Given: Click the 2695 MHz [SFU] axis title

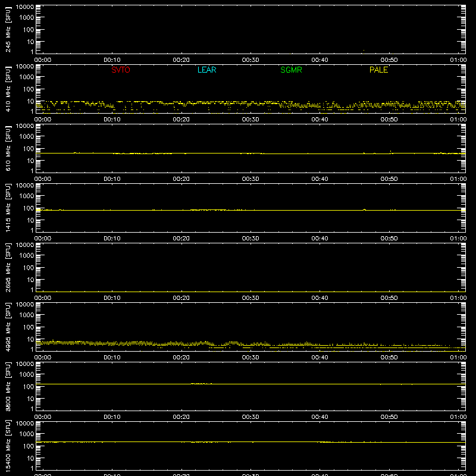Looking at the screenshot, I should click(8, 268).
